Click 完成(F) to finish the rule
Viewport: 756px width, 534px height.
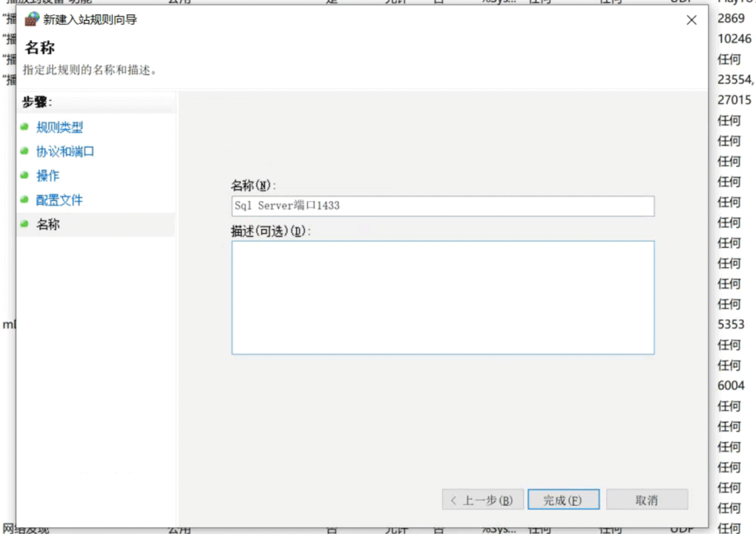tap(564, 500)
